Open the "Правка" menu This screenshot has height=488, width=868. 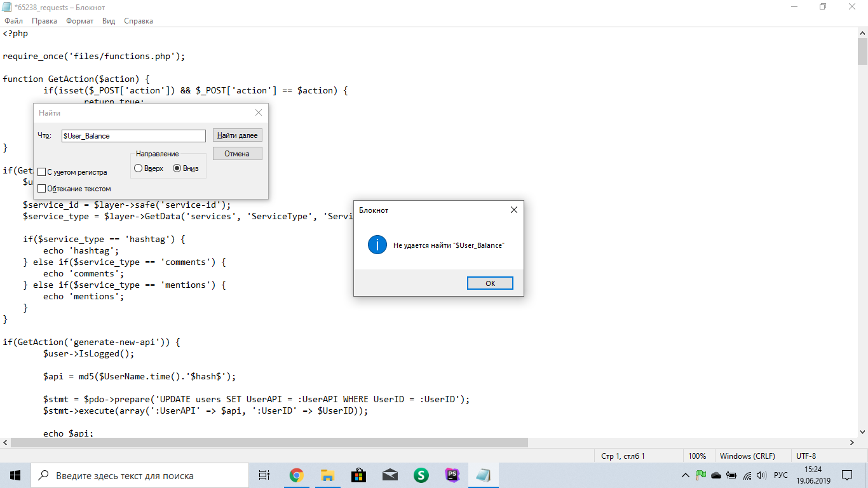44,21
